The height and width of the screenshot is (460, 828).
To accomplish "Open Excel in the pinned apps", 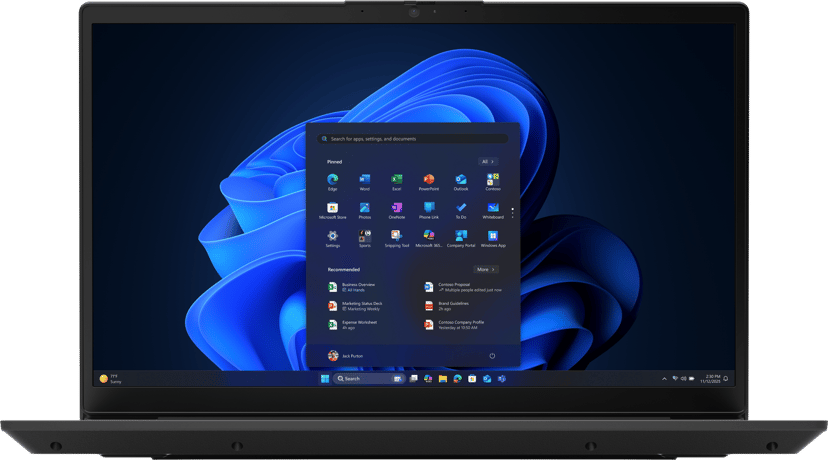I will pos(397,181).
